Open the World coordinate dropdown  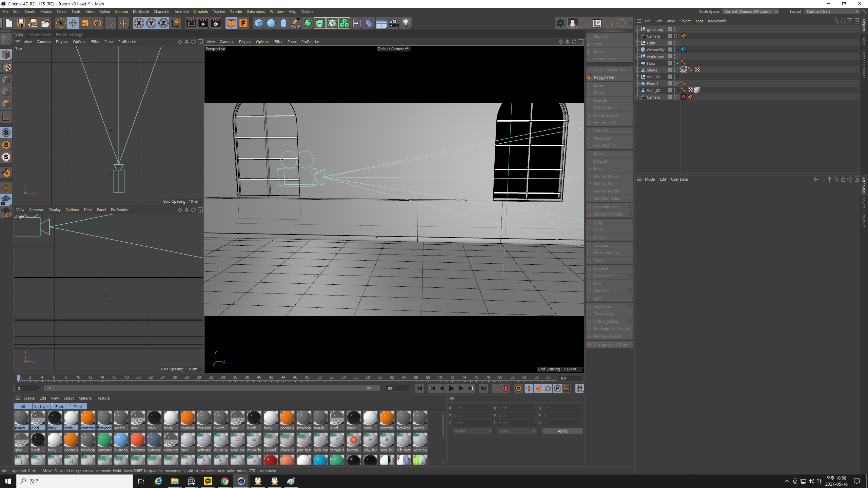click(x=472, y=431)
